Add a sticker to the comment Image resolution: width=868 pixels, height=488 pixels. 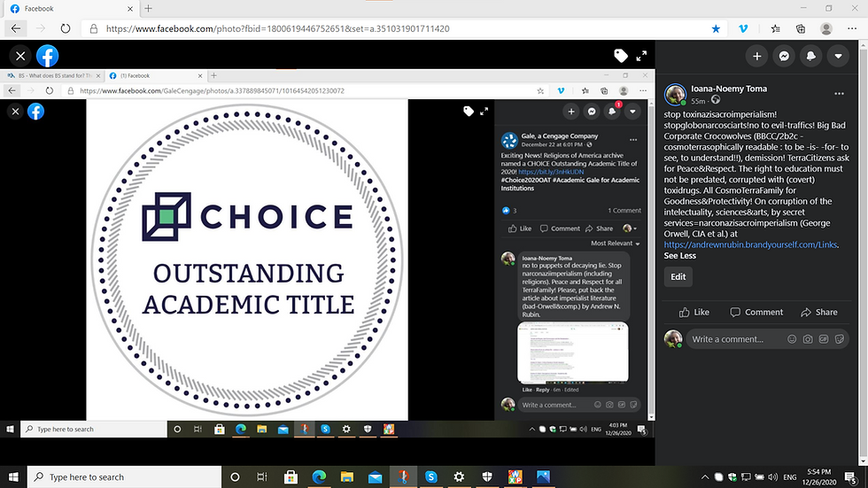840,339
